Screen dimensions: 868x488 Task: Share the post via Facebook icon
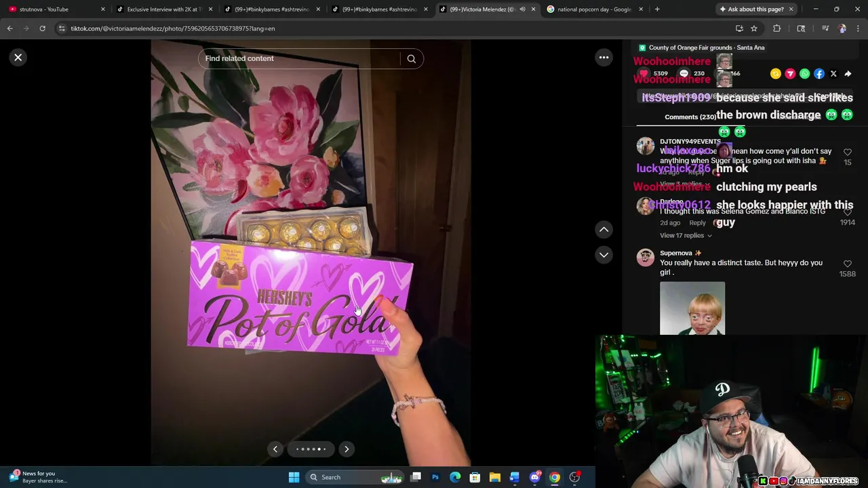click(x=819, y=74)
